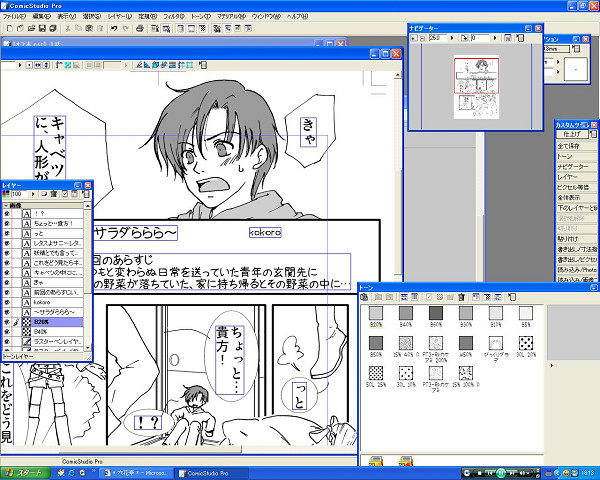Click the ruler icon in the page window toolbar
The image size is (600, 480).
(x=59, y=65)
